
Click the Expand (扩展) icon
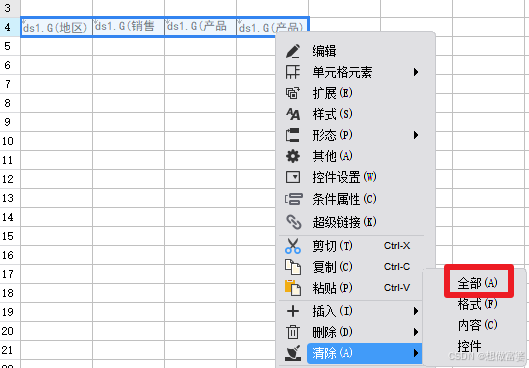click(x=293, y=93)
